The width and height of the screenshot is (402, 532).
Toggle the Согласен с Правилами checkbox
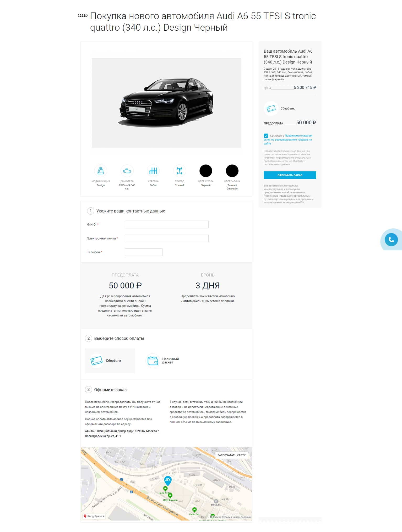pyautogui.click(x=266, y=136)
